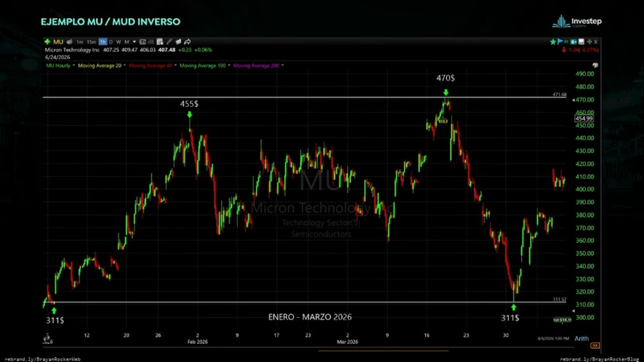This screenshot has height=362, width=644.
Task: Click the horizontal line at 311.57
Action: (x=305, y=302)
